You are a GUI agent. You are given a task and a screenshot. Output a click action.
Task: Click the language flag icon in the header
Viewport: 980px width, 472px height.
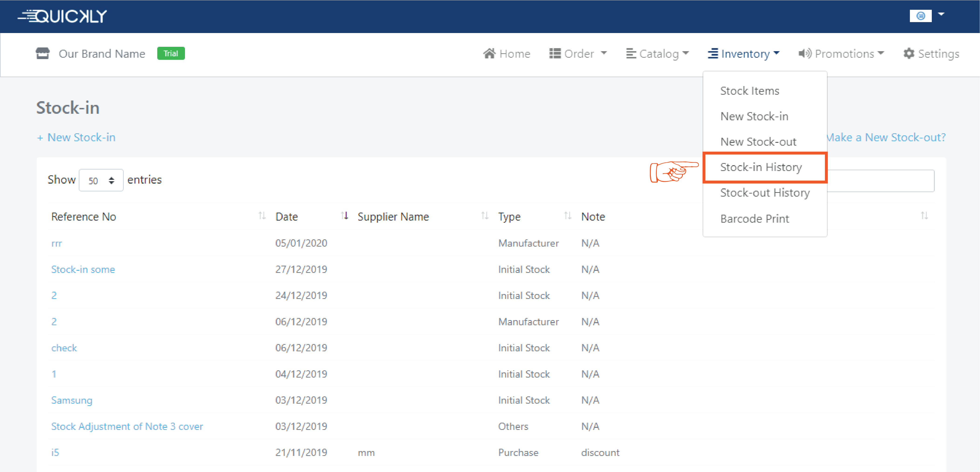[x=920, y=16]
